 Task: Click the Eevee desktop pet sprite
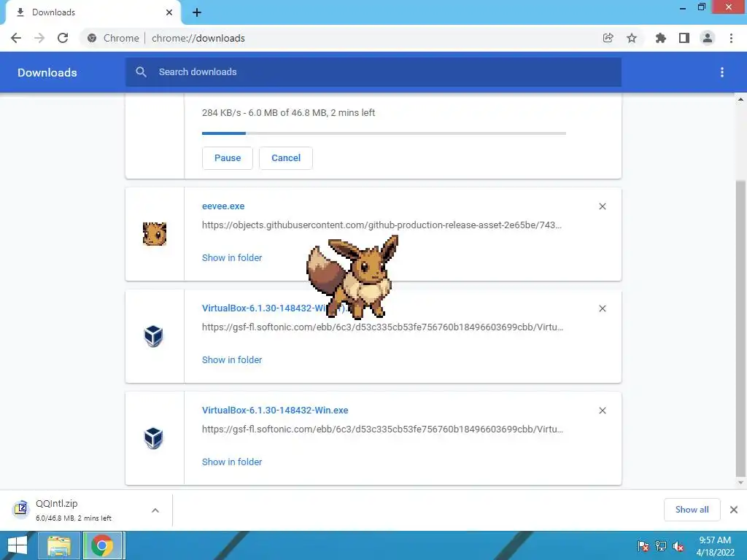pos(352,277)
